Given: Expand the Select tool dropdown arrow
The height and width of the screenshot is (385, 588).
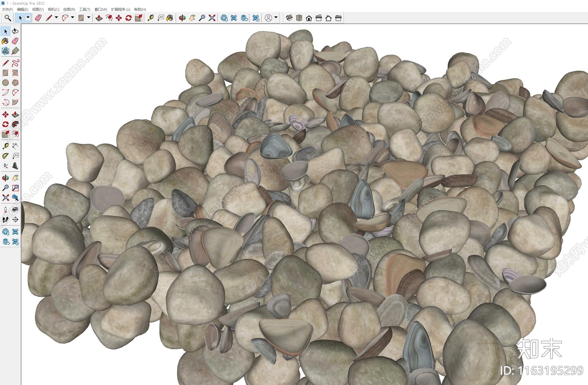Looking at the screenshot, I should click(x=28, y=17).
